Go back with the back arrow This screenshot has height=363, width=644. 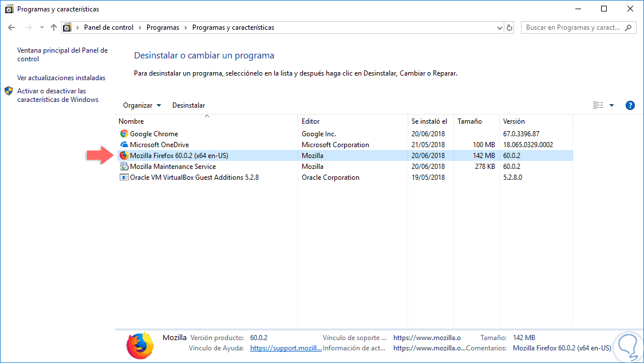click(11, 27)
